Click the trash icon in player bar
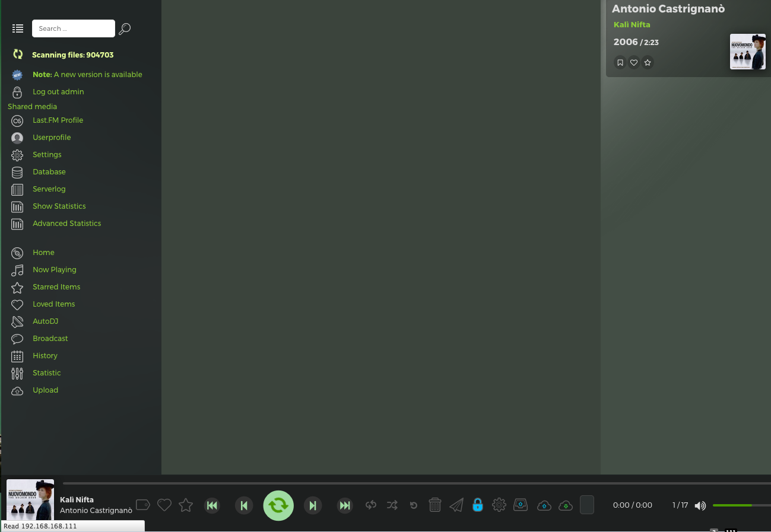The width and height of the screenshot is (771, 532). pos(435,505)
